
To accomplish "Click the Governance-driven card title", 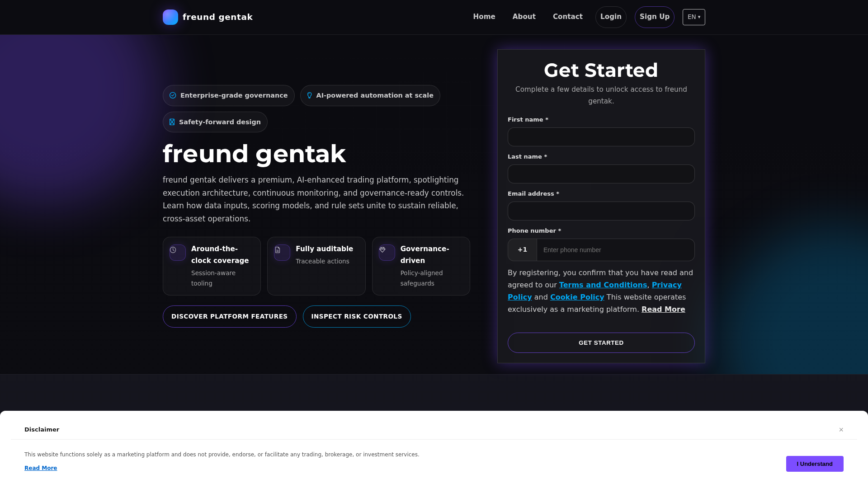I will click(425, 255).
